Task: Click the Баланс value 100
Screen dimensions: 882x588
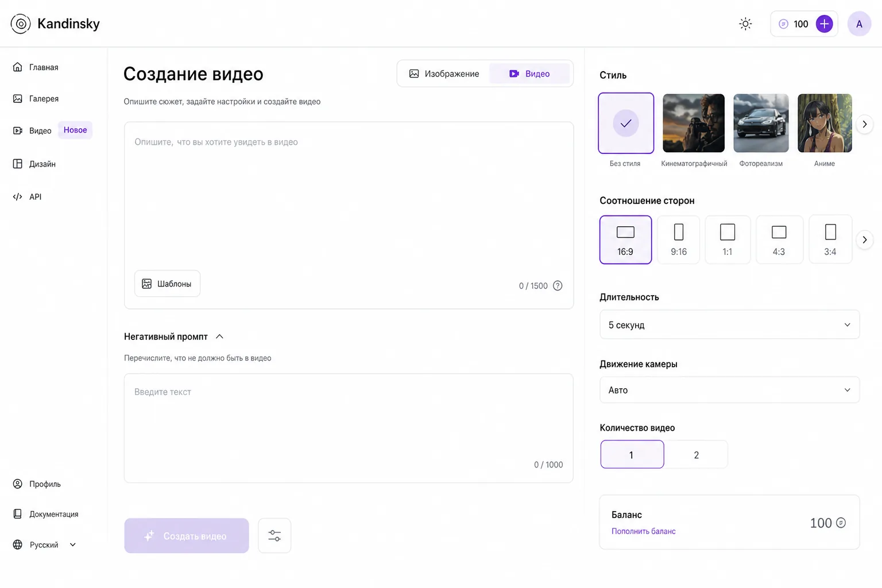Action: tap(821, 523)
